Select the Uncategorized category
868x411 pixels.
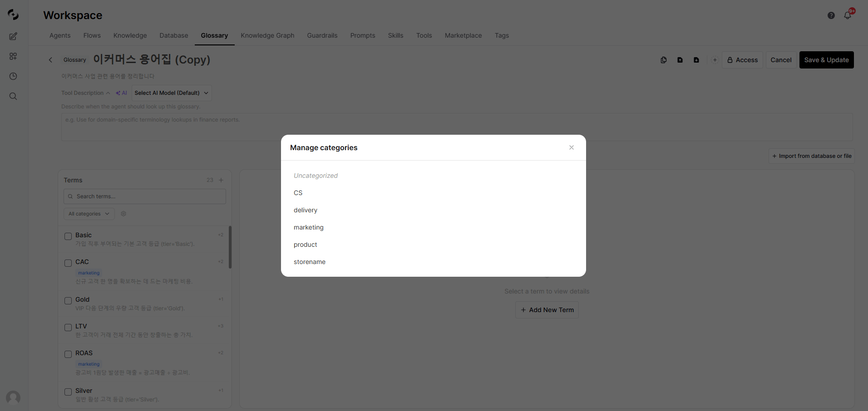click(x=316, y=176)
